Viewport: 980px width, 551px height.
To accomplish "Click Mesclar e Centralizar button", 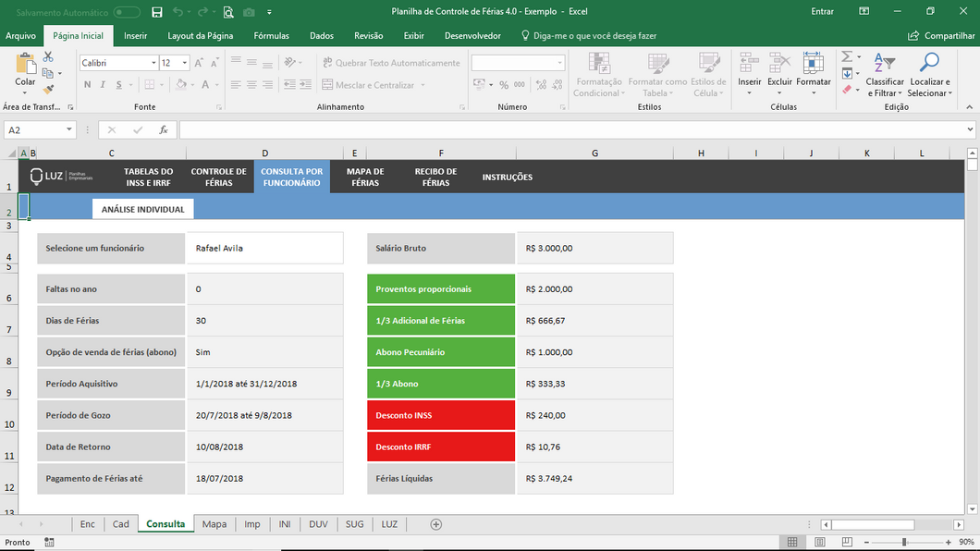I will (x=368, y=85).
